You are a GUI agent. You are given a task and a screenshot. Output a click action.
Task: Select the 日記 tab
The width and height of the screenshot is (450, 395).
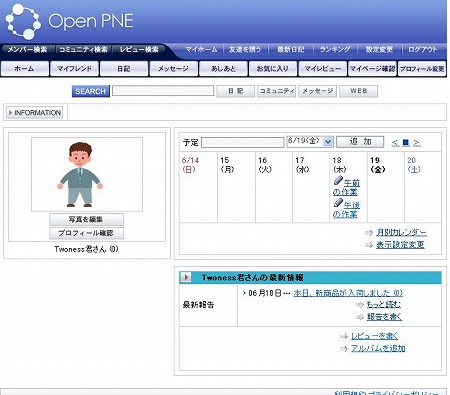(x=124, y=69)
